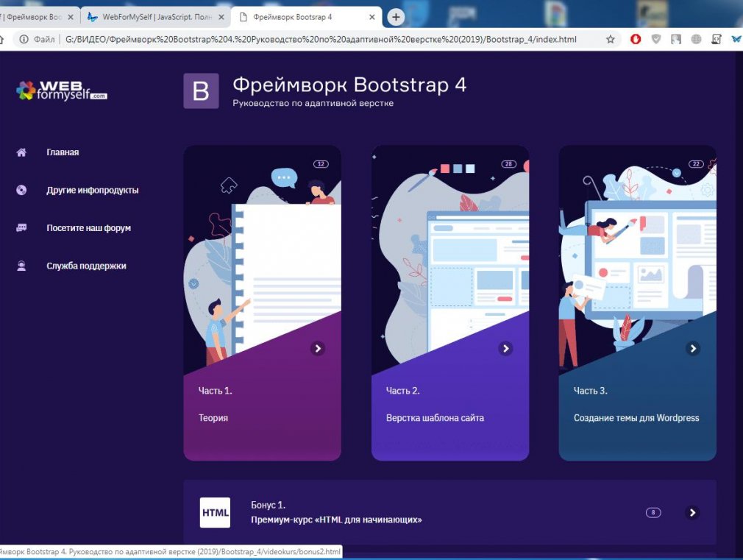The height and width of the screenshot is (560, 743).
Task: Click the 8 lessons badge on Бонус 1
Action: click(653, 513)
